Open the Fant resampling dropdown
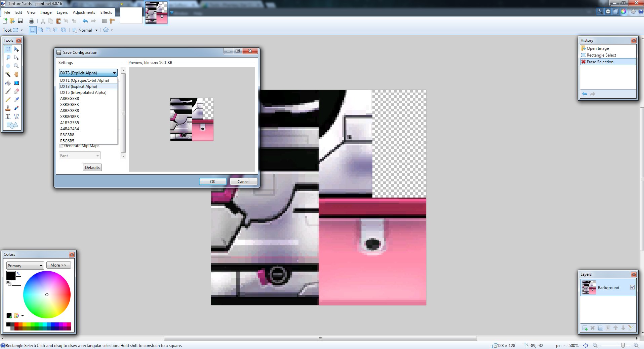The height and width of the screenshot is (349, 644). (80, 156)
